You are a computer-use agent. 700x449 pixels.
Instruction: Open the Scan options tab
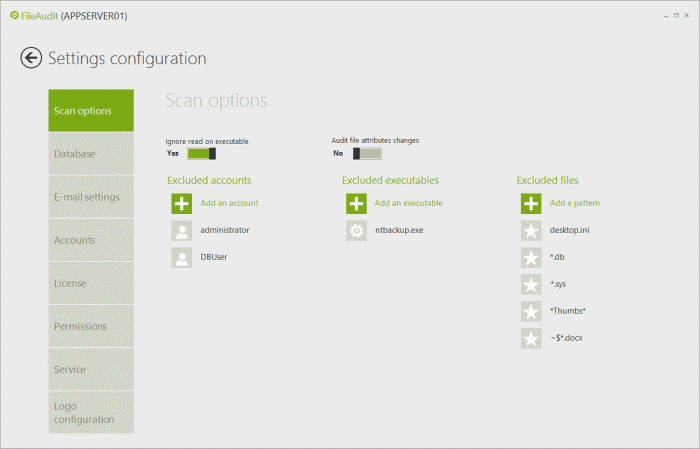click(91, 110)
